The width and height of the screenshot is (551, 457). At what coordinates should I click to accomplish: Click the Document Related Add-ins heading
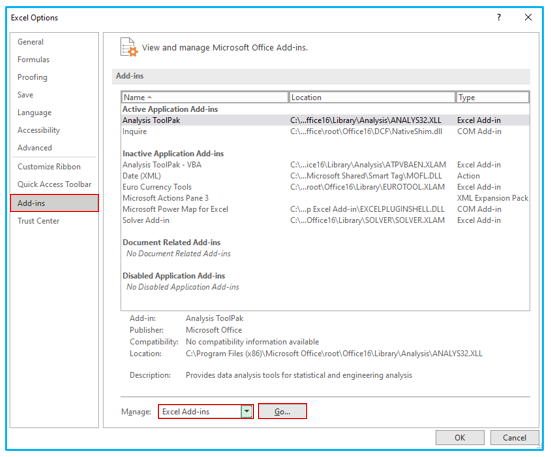coord(171,242)
